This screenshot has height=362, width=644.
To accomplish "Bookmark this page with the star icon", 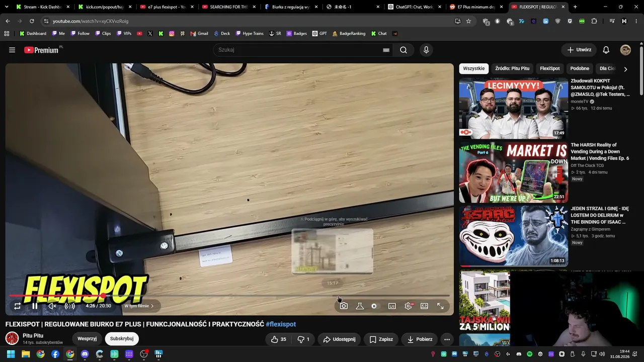I will [x=468, y=21].
